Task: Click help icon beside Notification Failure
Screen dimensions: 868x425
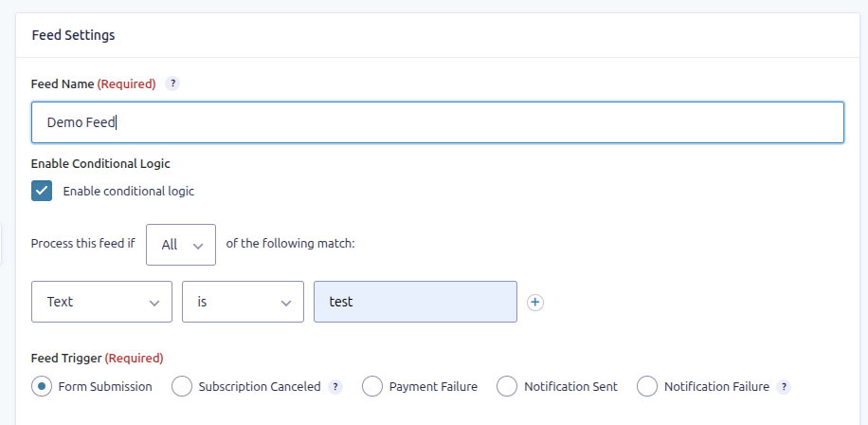Action: click(x=783, y=387)
